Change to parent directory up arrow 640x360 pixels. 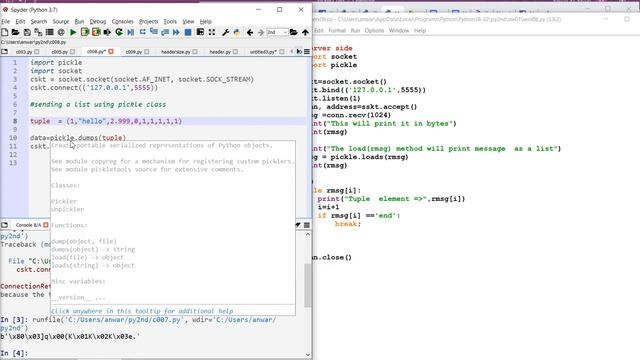(x=305, y=32)
